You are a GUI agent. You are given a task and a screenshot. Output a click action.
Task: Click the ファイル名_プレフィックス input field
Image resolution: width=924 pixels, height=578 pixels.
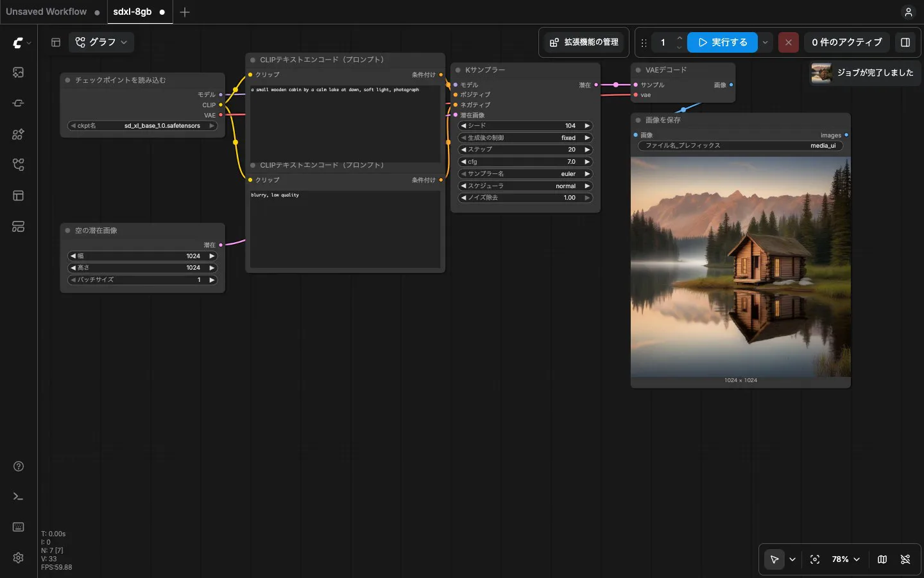740,146
